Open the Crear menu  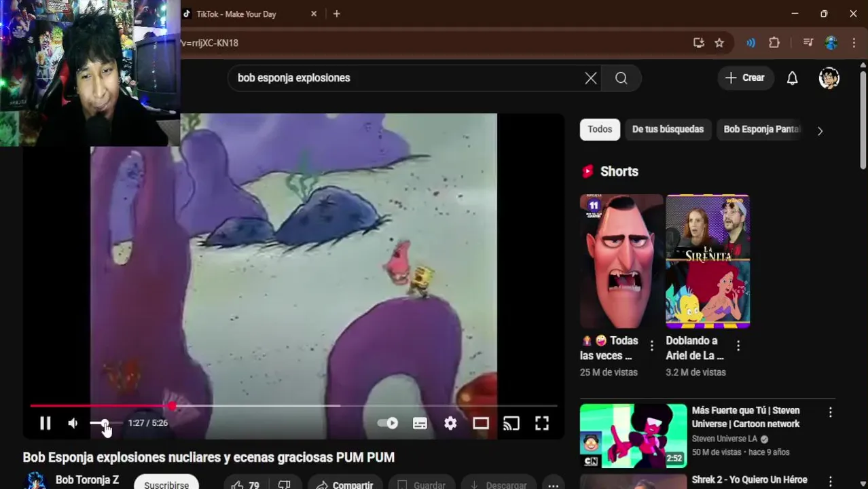coord(745,78)
